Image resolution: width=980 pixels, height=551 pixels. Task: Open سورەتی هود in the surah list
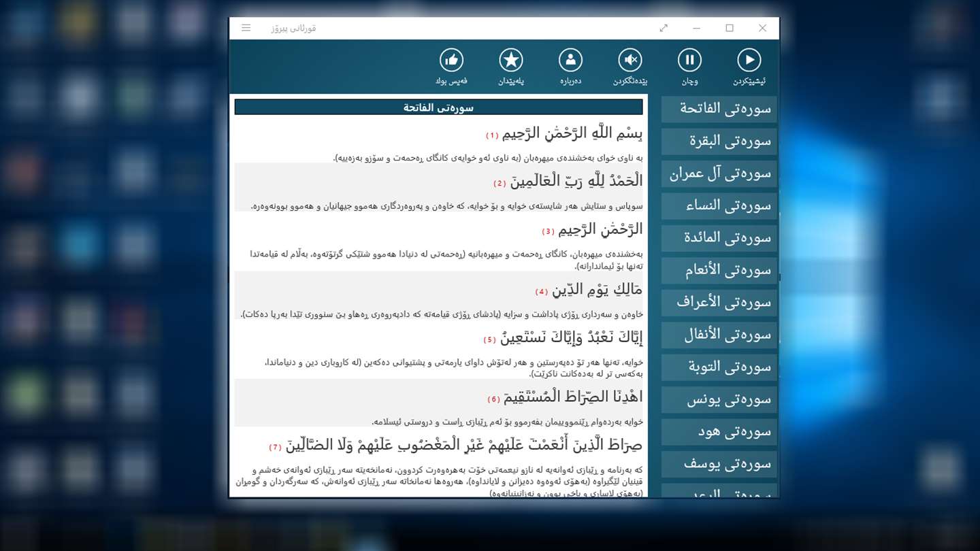[x=719, y=432]
